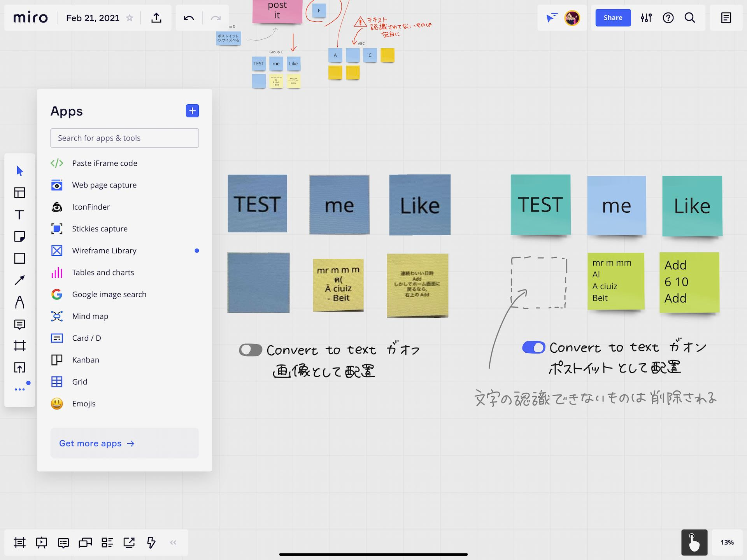Open the account menu from the avatar
This screenshot has height=560, width=747.
[572, 17]
